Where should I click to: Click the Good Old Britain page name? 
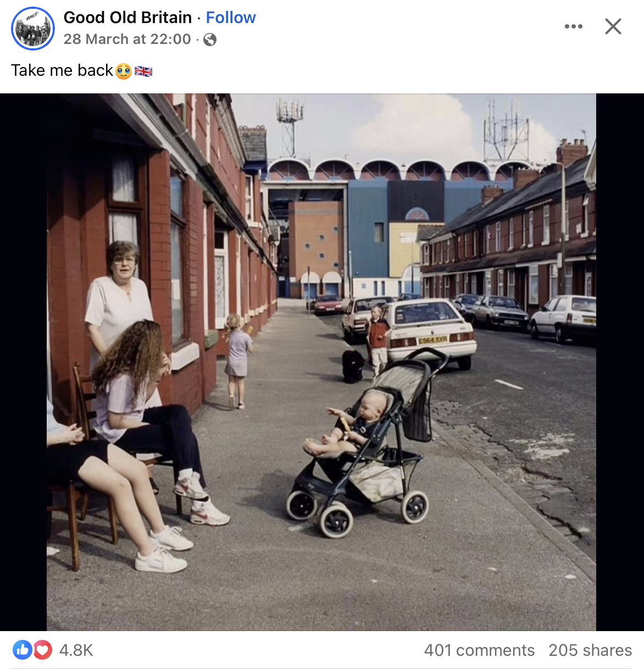click(127, 18)
